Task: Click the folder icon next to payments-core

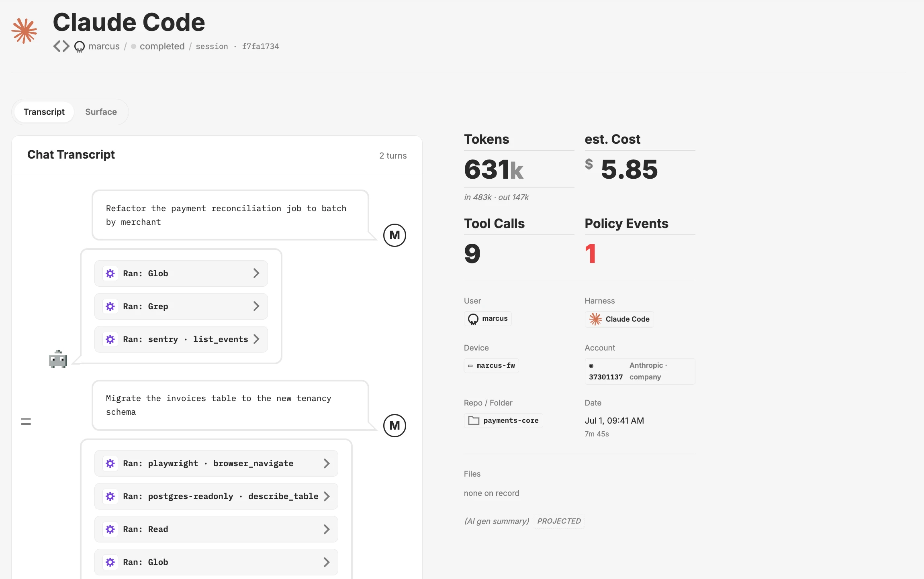Action: (474, 420)
